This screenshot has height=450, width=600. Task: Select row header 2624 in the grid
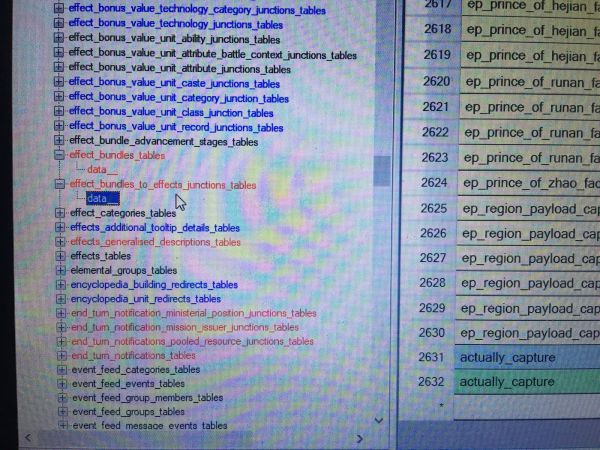(x=434, y=182)
